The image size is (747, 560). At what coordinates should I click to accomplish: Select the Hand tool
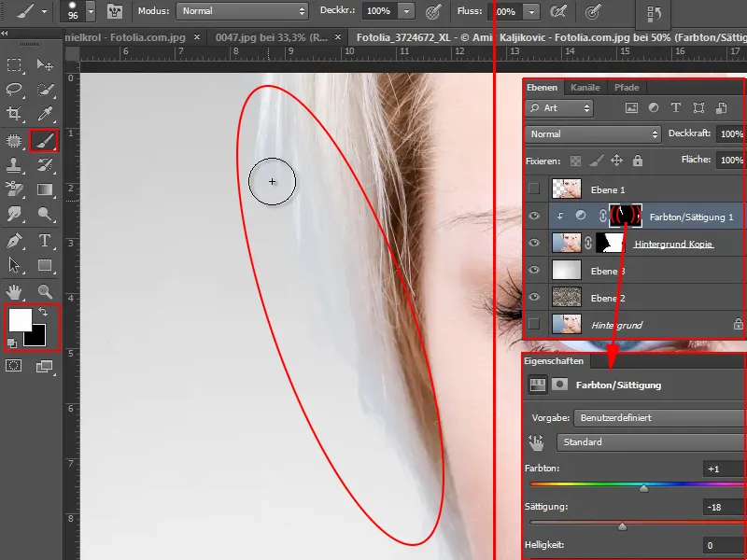pos(14,291)
